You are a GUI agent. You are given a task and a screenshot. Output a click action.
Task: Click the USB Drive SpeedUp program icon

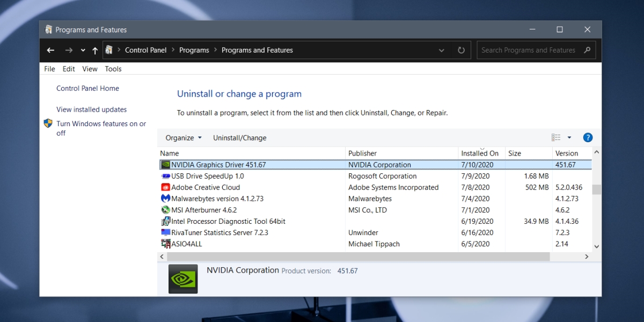(x=166, y=176)
